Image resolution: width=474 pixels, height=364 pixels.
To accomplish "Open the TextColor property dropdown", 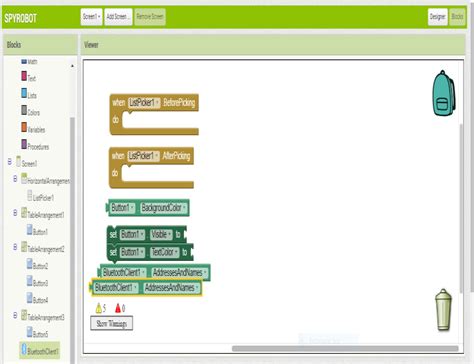I will pyautogui.click(x=165, y=252).
